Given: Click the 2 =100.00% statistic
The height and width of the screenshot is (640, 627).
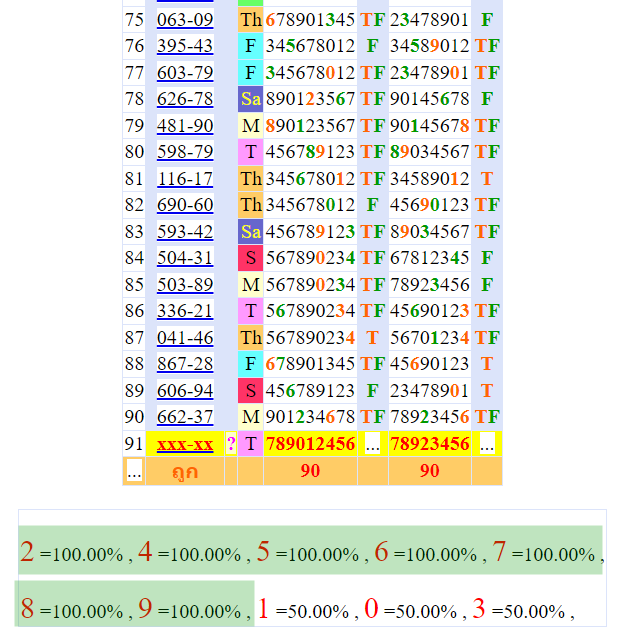Looking at the screenshot, I should (x=72, y=552).
